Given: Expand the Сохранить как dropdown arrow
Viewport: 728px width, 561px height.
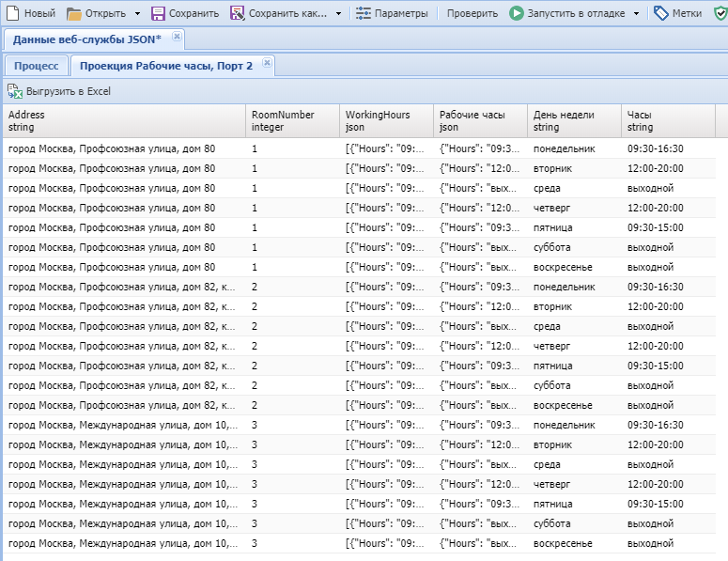Looking at the screenshot, I should 338,14.
